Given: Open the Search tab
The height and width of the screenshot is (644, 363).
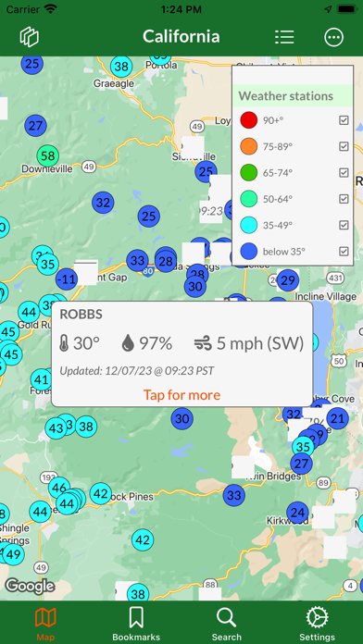Looking at the screenshot, I should pos(227,624).
